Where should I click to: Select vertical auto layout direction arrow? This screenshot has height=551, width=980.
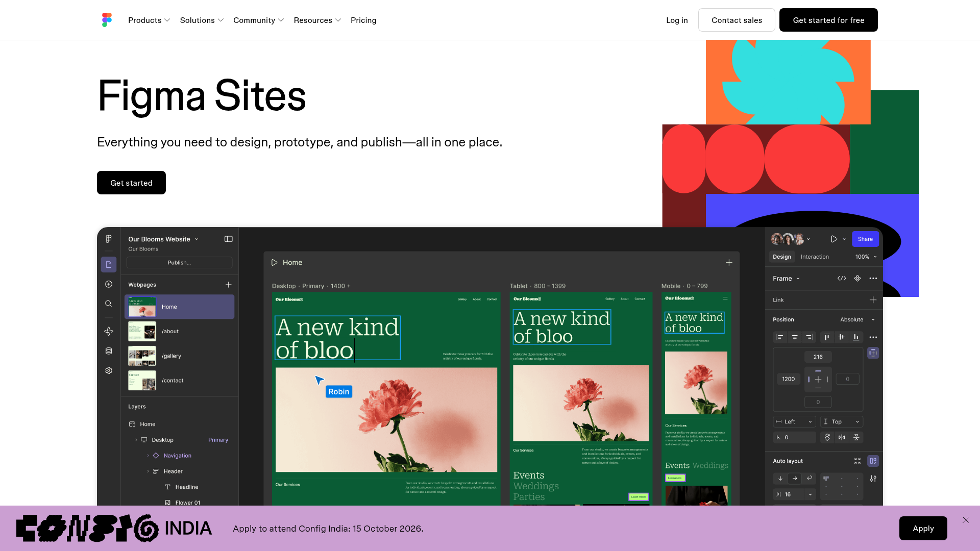point(780,478)
